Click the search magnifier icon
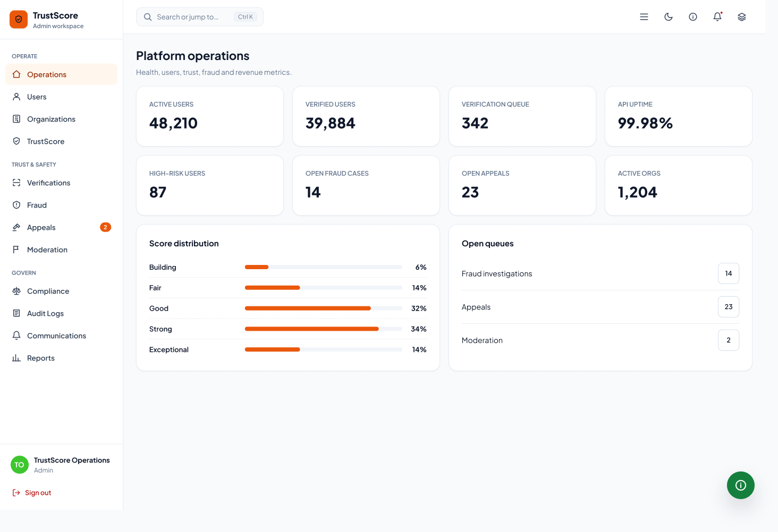Image resolution: width=778 pixels, height=532 pixels. pos(148,17)
